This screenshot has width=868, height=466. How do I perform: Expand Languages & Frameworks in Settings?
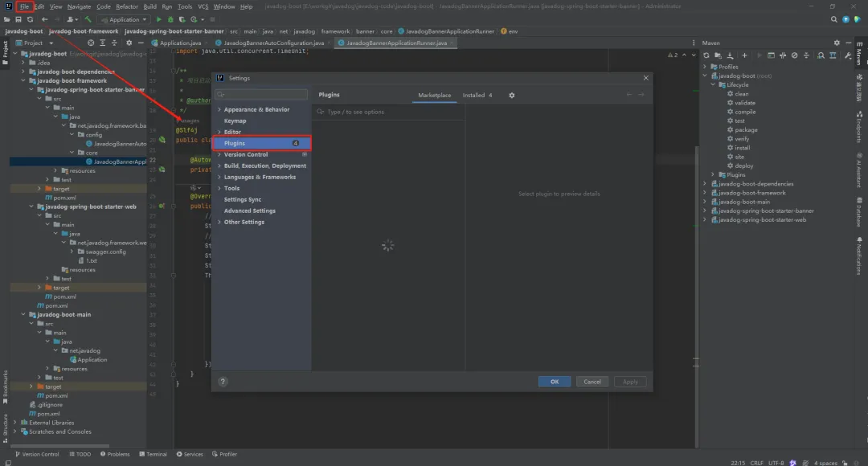(219, 177)
